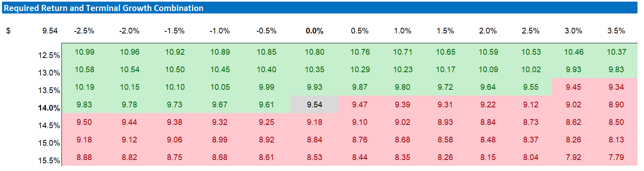Select the 1.5% growth column header

[445, 31]
